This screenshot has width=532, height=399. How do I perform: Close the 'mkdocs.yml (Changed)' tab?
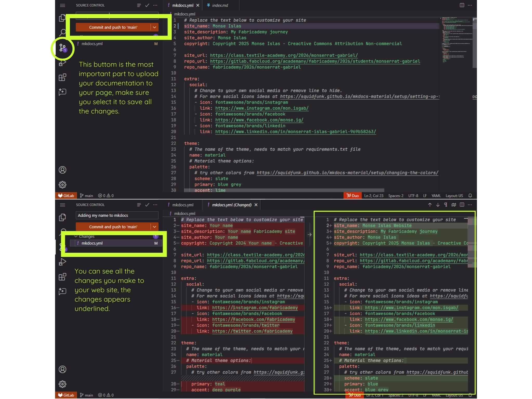pyautogui.click(x=256, y=205)
